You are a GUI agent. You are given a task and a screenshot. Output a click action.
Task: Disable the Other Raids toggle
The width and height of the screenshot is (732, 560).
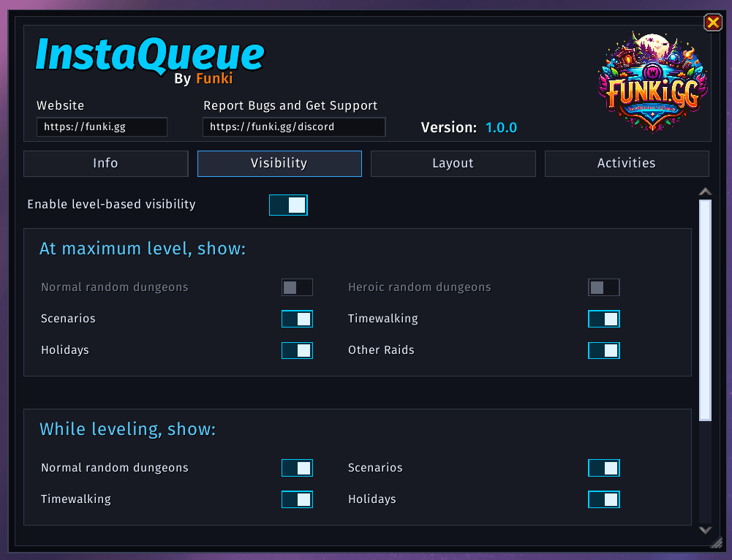tap(603, 350)
